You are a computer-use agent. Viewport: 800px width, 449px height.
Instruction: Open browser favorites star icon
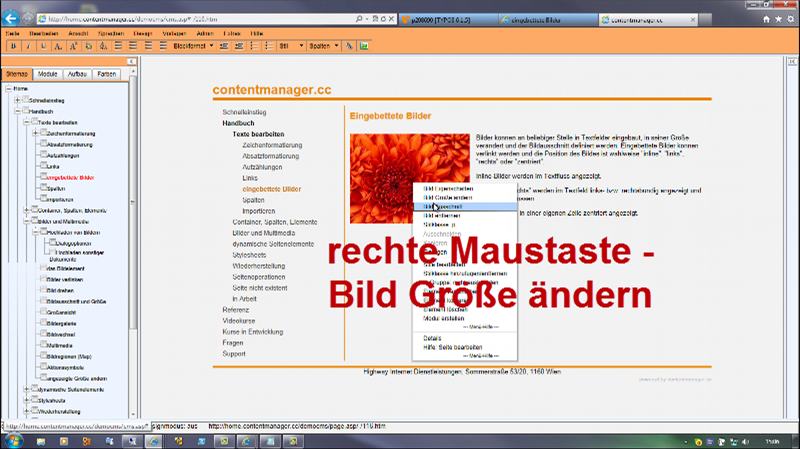(x=779, y=19)
